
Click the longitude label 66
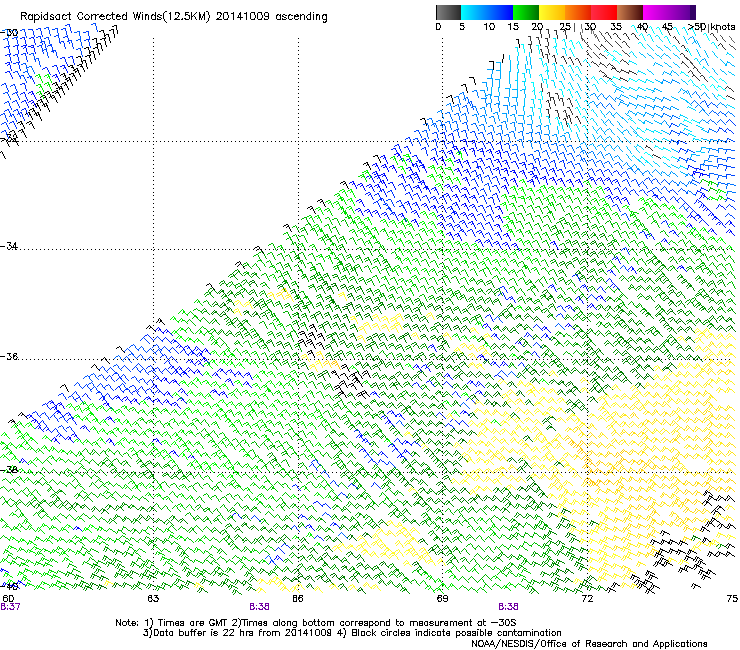pos(298,599)
